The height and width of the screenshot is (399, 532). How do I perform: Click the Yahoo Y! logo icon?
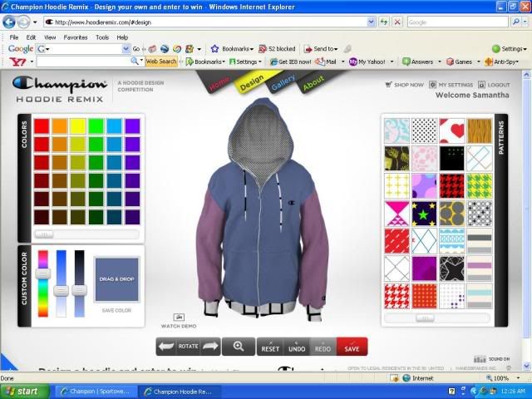(x=17, y=62)
